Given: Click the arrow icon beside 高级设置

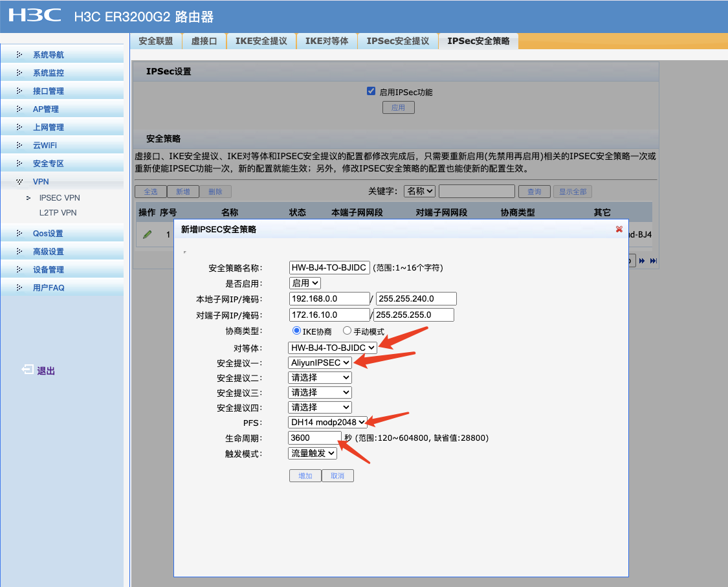Looking at the screenshot, I should (19, 251).
